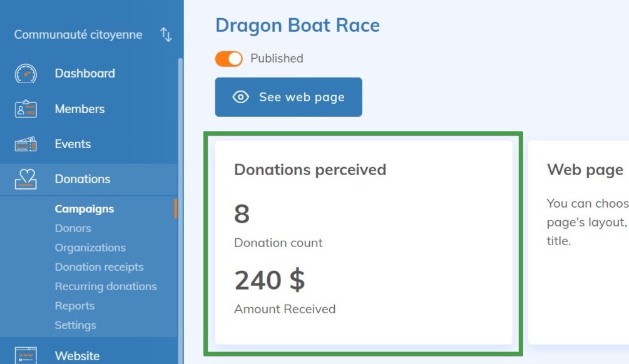
Task: Click the See web page button
Action: pos(288,97)
